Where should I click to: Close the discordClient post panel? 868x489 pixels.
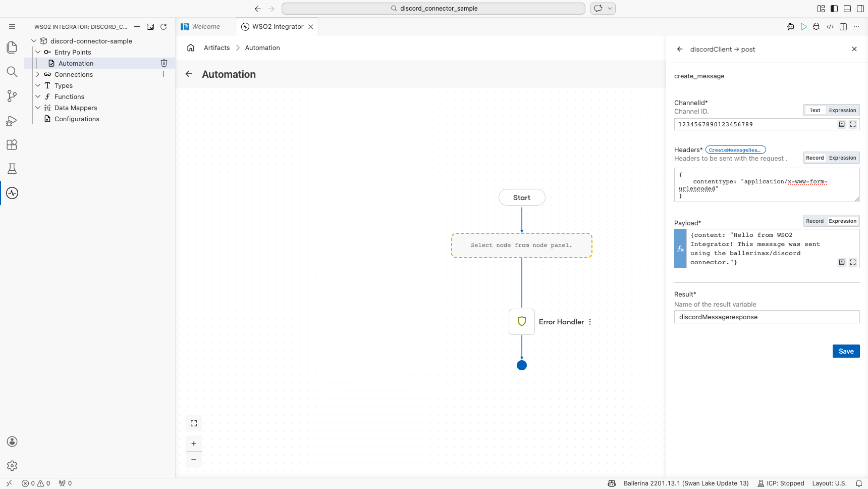854,50
